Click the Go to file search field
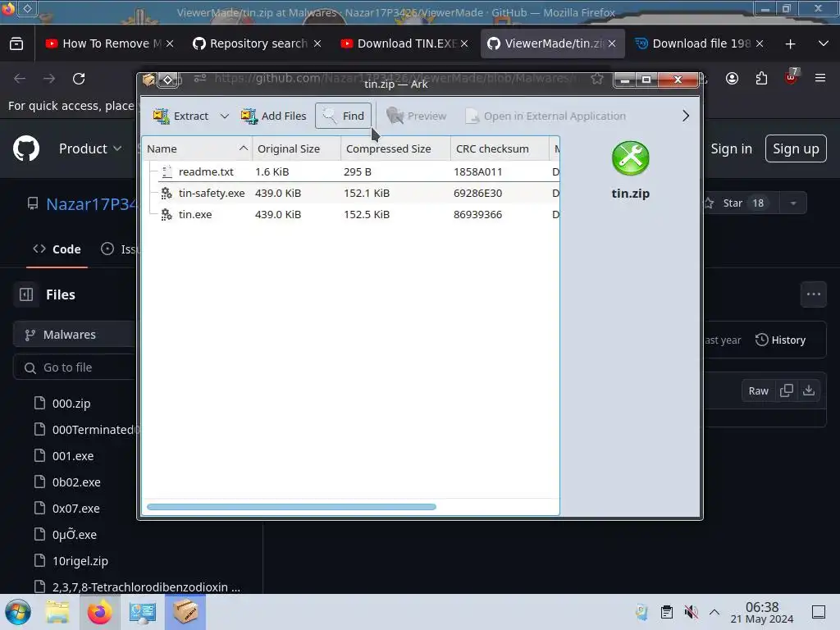The height and width of the screenshot is (630, 840). (x=75, y=367)
